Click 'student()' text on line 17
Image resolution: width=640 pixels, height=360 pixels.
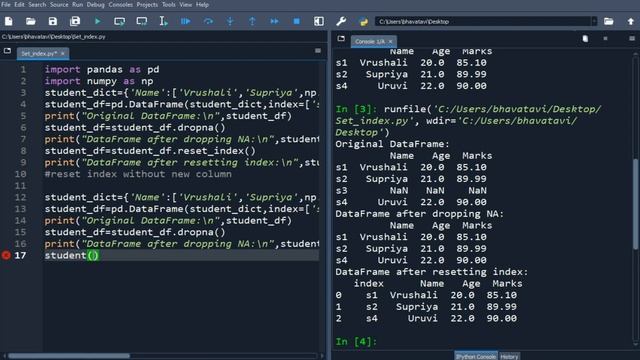coord(71,256)
